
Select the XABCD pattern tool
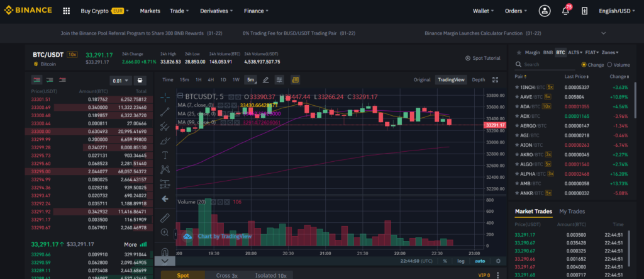[165, 169]
